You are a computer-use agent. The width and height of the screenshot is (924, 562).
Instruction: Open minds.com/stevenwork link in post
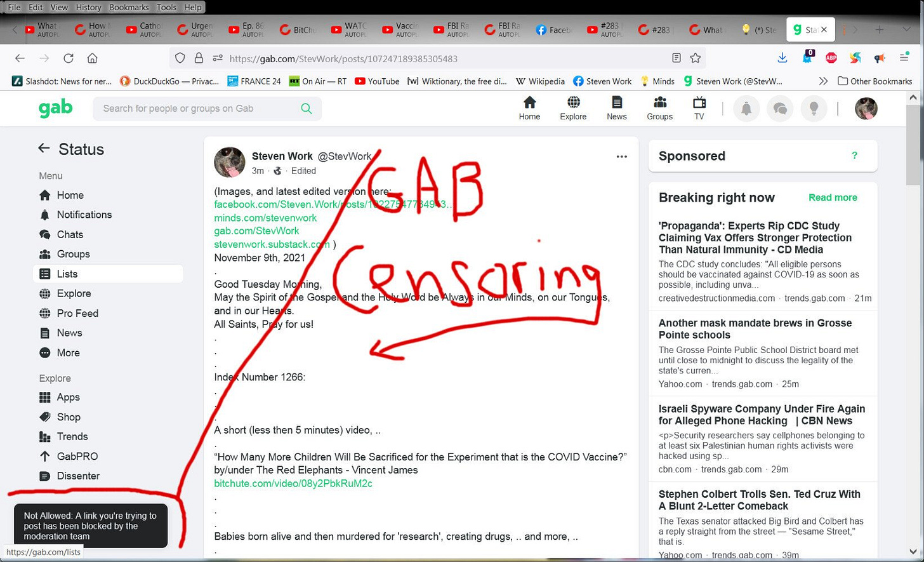coord(265,218)
